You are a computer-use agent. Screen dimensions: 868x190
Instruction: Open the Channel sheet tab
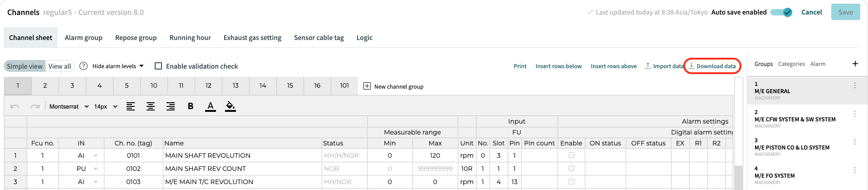coord(30,38)
